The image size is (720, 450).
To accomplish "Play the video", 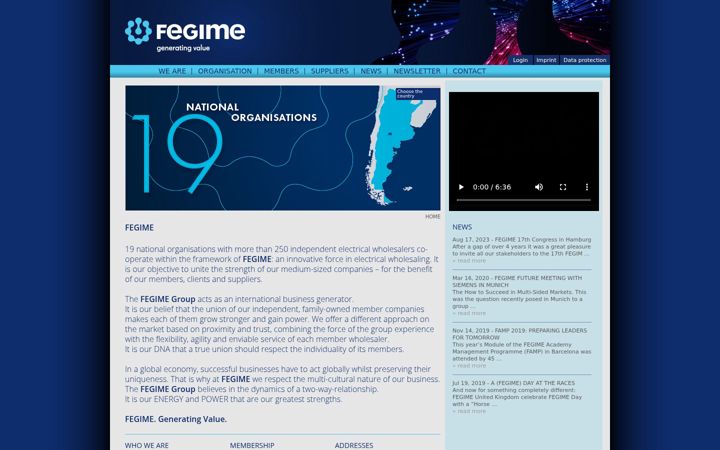I will click(461, 187).
